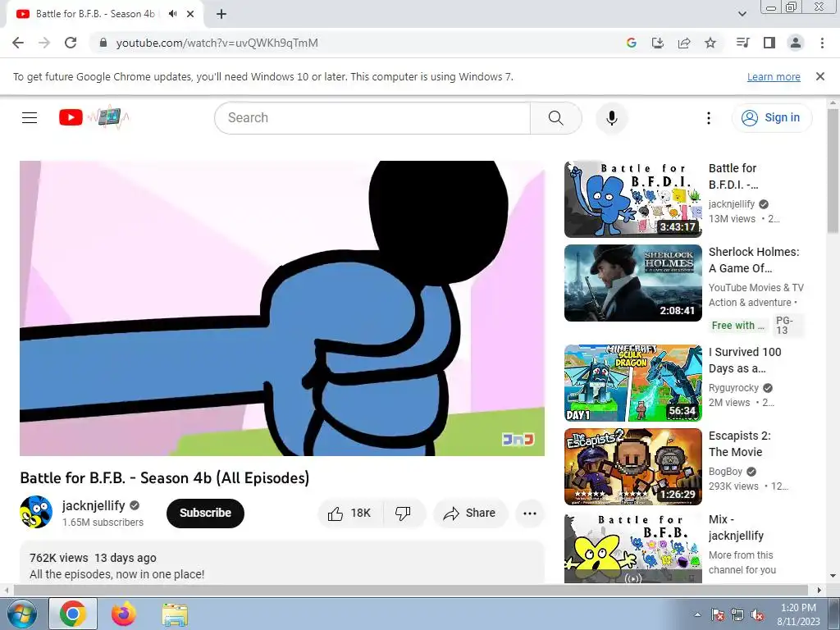Open Mix - jacknjellify playlist thumbnail
840x630 pixels.
tap(633, 547)
